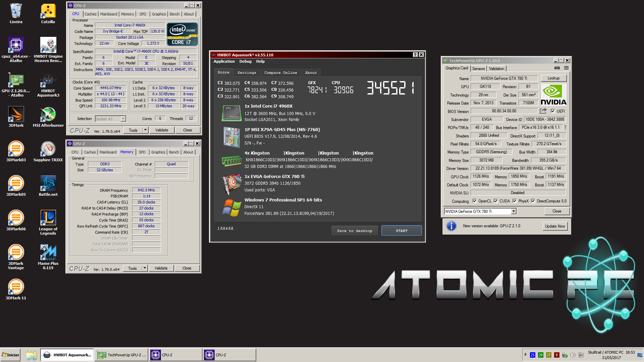This screenshot has height=362, width=644.
Task: Open Mame Plus 0.119 desktop icon
Action: coord(48,257)
